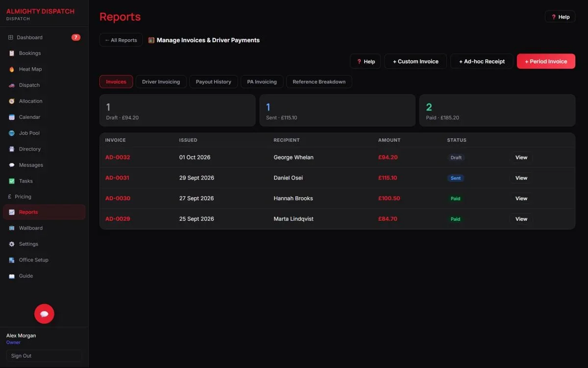Click the Messages speech bubble icon

point(12,165)
